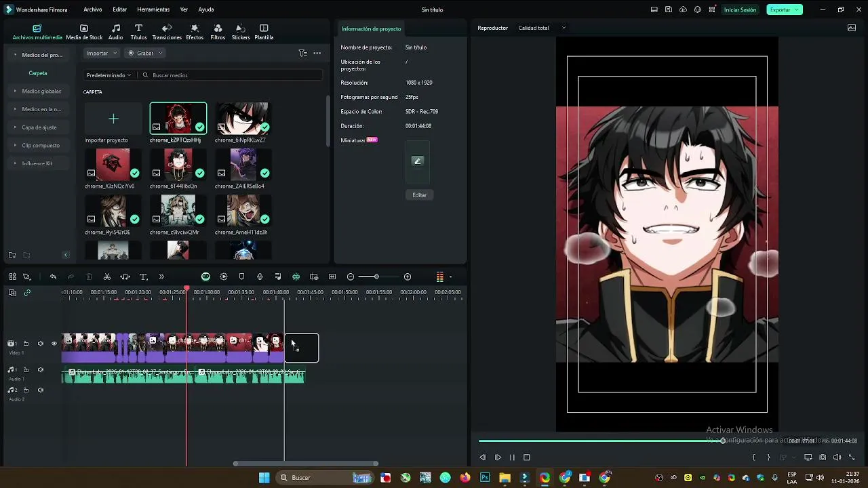The height and width of the screenshot is (488, 868).
Task: Open the Grabar dropdown
Action: pos(145,53)
